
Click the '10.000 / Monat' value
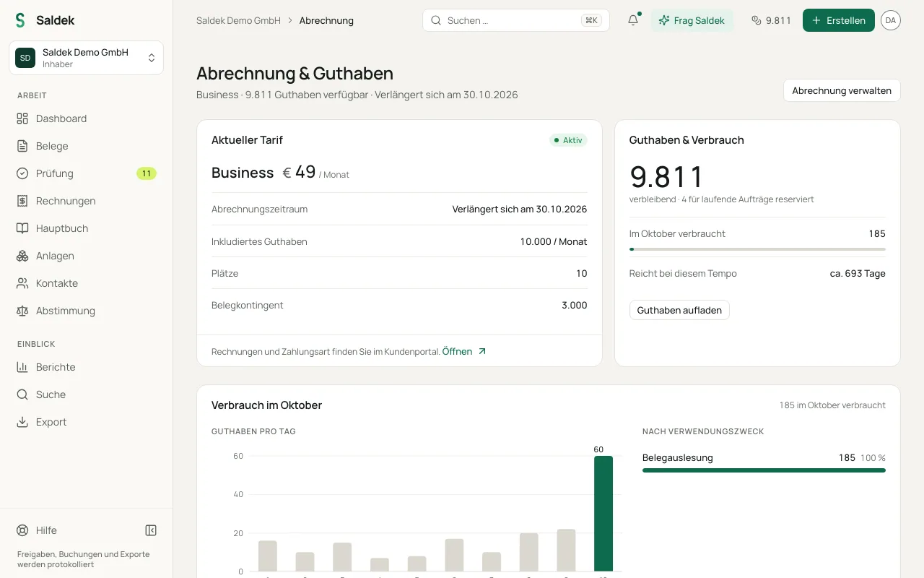554,241
